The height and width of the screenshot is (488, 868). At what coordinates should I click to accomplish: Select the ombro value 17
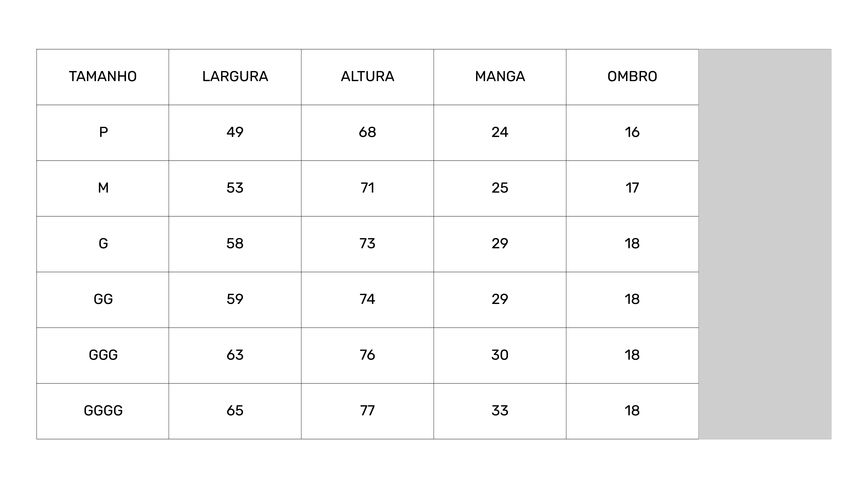coord(632,188)
